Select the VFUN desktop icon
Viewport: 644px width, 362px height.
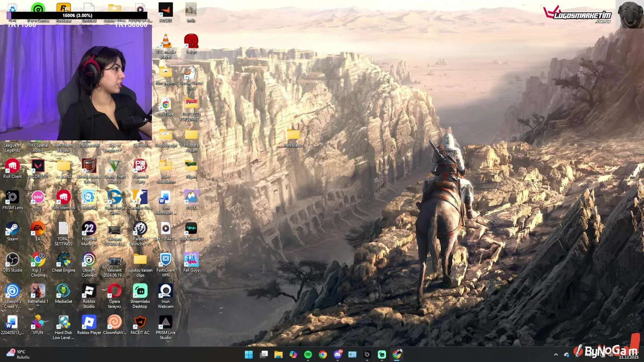(x=38, y=325)
